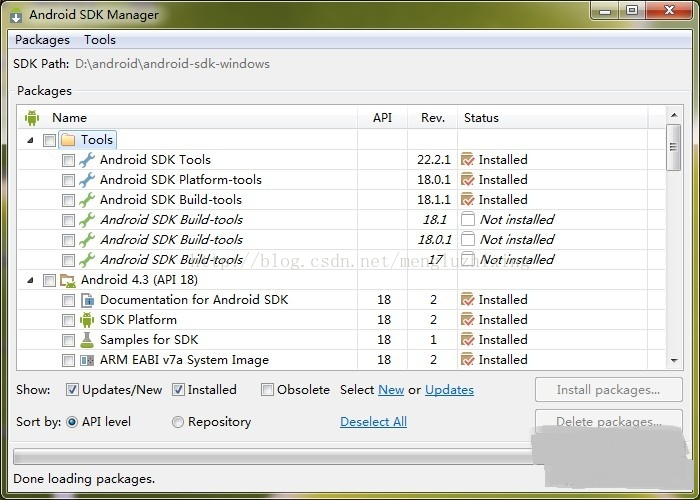Click the SDK Platform green android icon
Image resolution: width=700 pixels, height=500 pixels.
pos(87,320)
